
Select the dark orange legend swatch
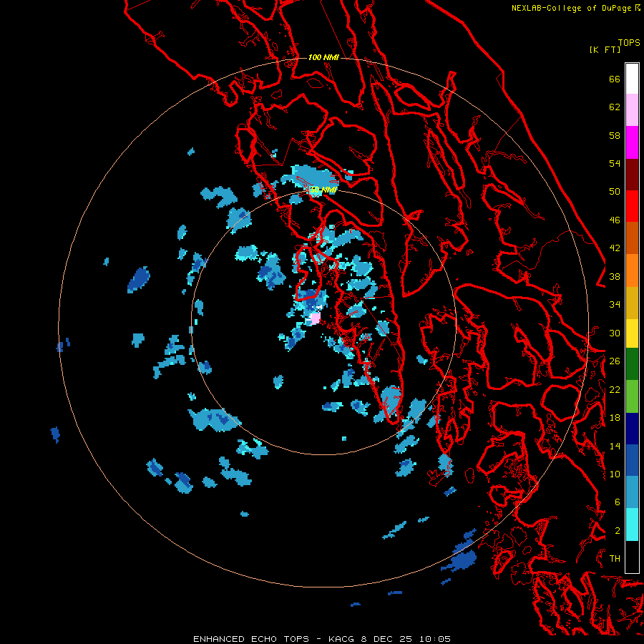coord(632,238)
